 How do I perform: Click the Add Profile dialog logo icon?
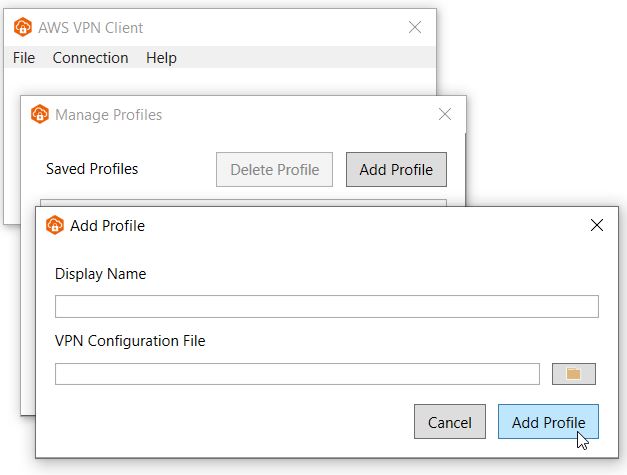coord(55,225)
